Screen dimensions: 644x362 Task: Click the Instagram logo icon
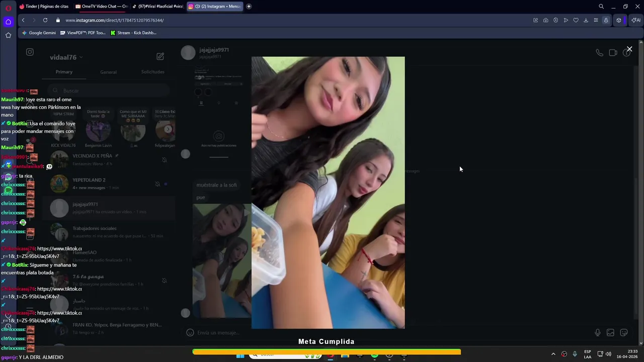[x=30, y=52]
